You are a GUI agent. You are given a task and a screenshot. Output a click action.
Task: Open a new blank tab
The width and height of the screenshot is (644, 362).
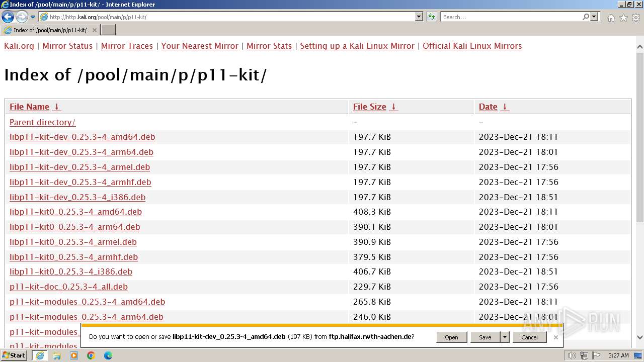pos(108,30)
